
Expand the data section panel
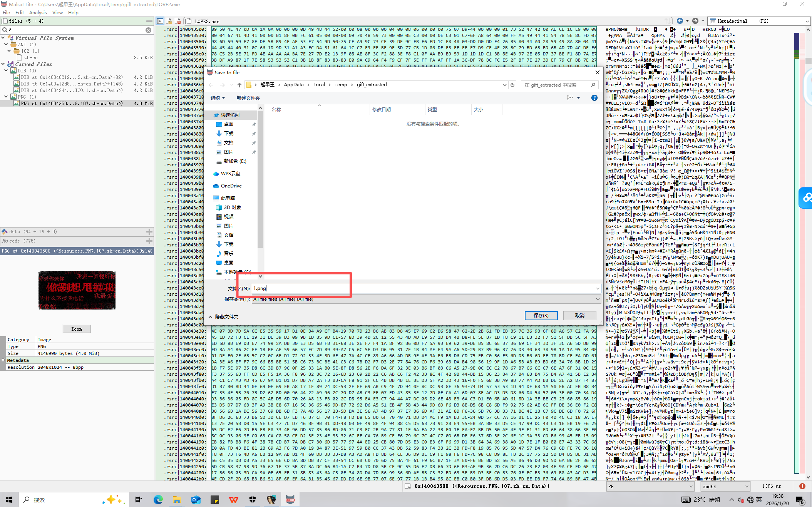[x=149, y=232]
